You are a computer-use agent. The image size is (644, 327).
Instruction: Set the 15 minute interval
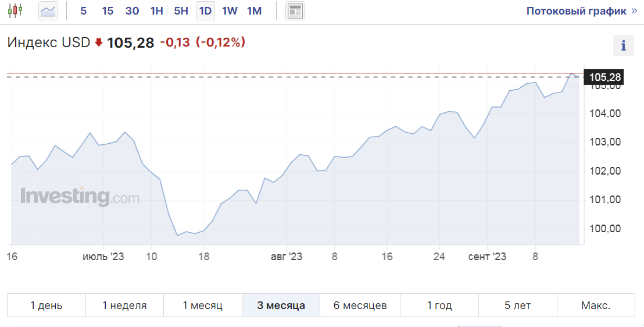tap(108, 11)
